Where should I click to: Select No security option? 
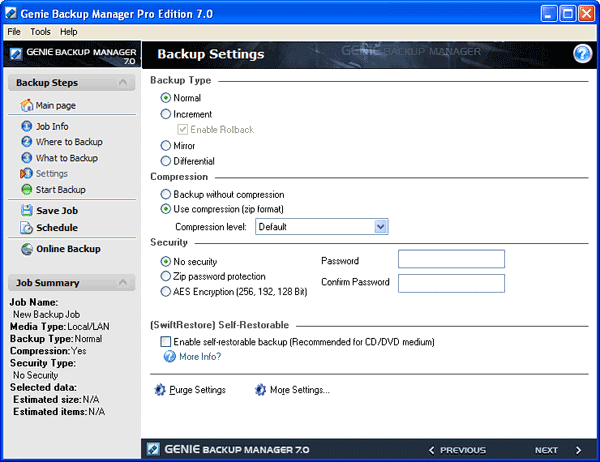tap(165, 261)
